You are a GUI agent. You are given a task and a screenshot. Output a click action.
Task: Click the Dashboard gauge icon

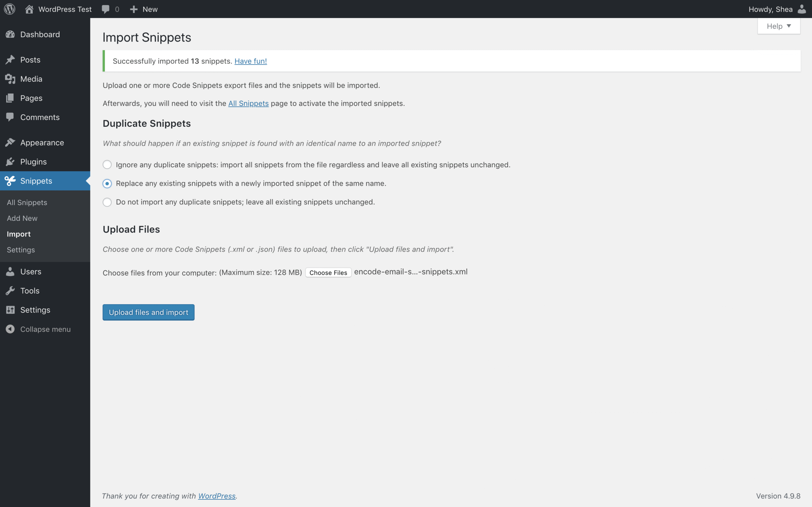[x=10, y=34]
